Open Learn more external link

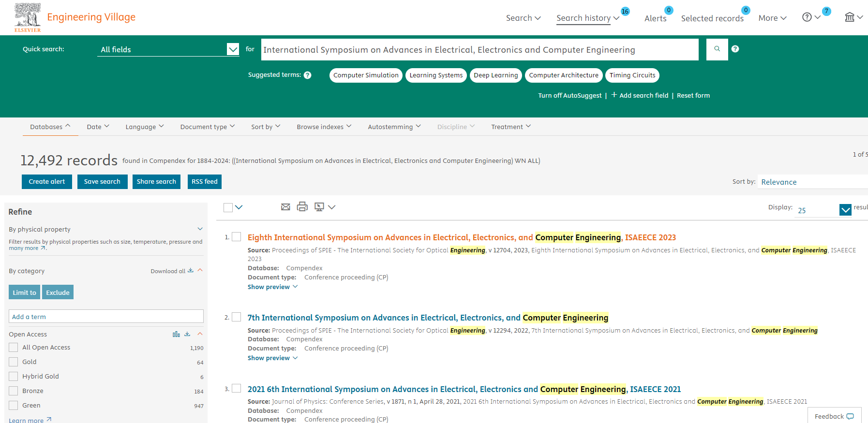(30, 420)
